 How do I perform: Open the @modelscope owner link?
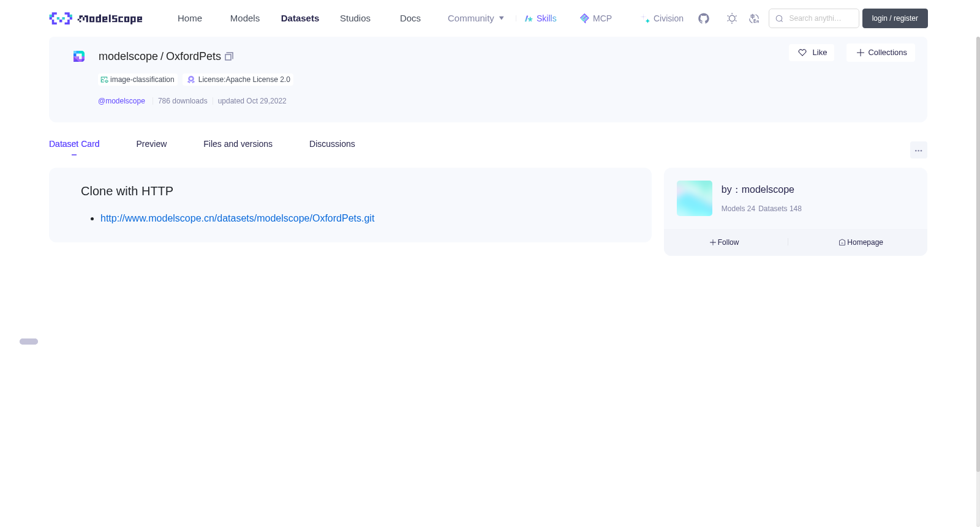click(x=121, y=101)
